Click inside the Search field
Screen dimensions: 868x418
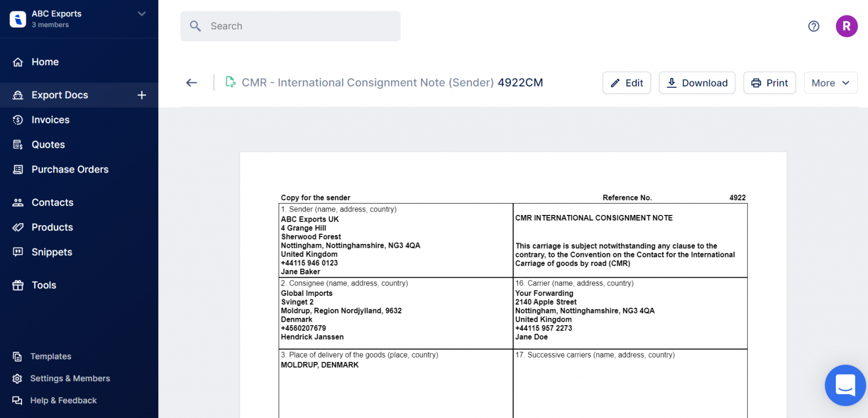[290, 26]
